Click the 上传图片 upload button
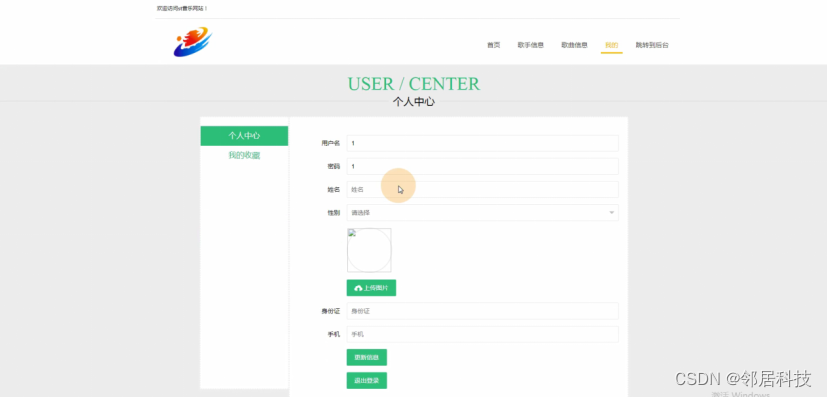This screenshot has height=397, width=827. (x=371, y=288)
